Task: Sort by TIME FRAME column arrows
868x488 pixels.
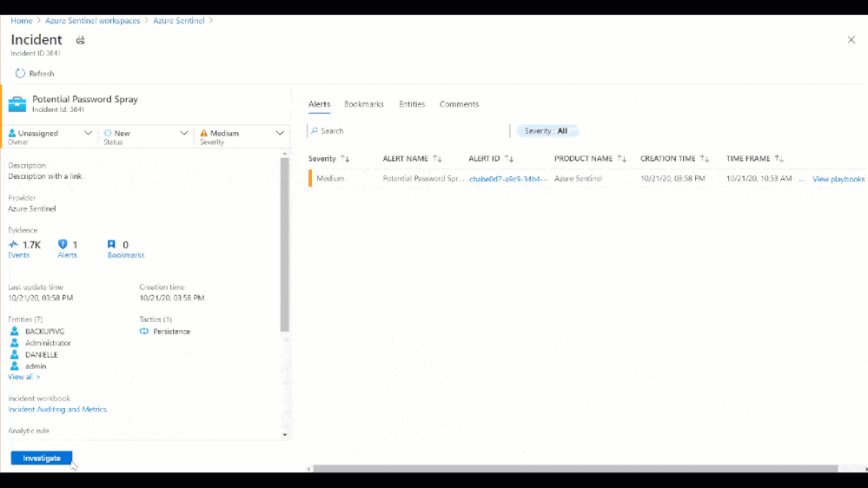Action: pos(779,158)
